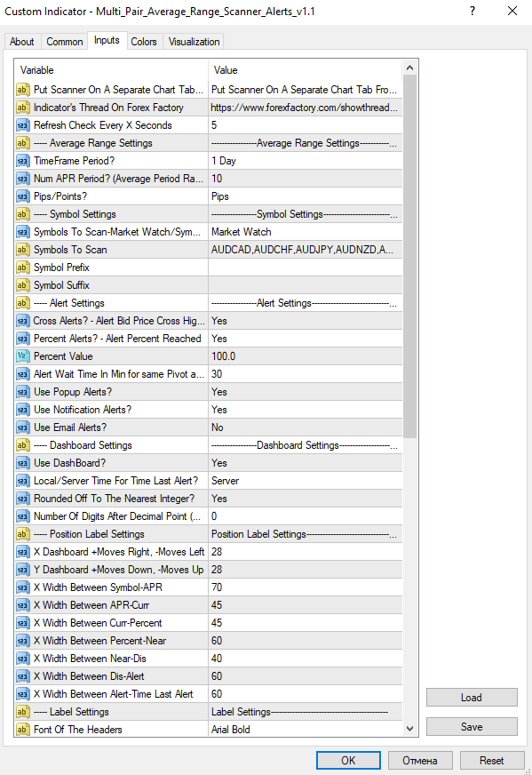Image resolution: width=532 pixels, height=775 pixels.
Task: Switch to the Visualization tab
Action: (194, 41)
